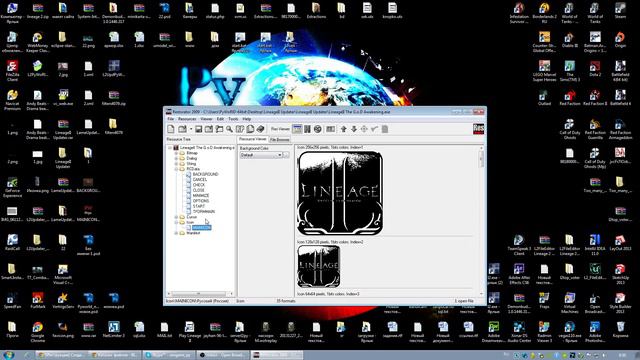Select the MINIMIZE resource in the tree
Screen dimensions: 640x360
pyautogui.click(x=201, y=196)
